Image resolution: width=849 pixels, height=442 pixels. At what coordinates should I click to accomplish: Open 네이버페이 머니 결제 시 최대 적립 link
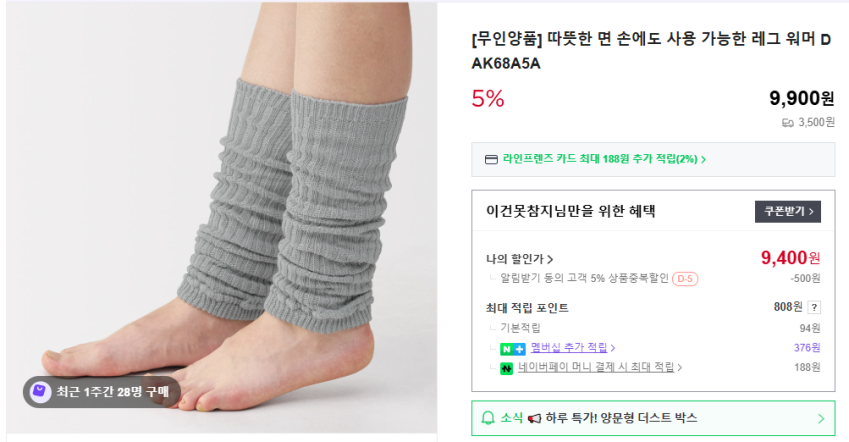tap(600, 367)
